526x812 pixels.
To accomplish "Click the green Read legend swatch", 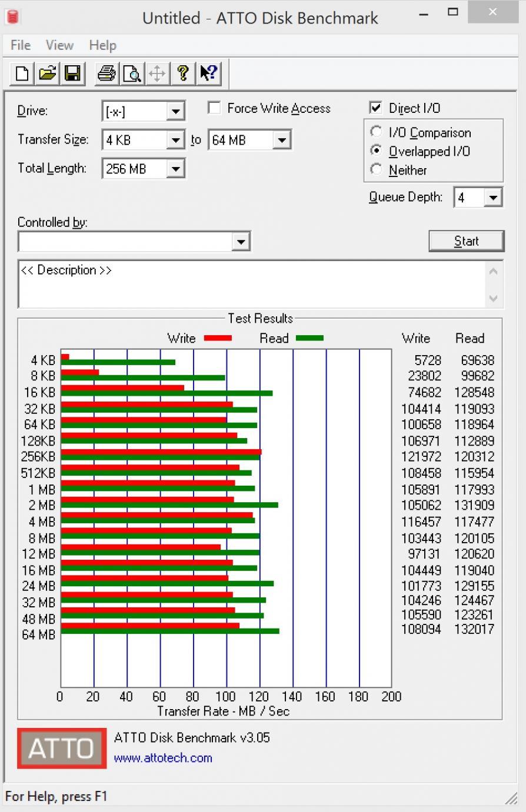I will tap(309, 338).
